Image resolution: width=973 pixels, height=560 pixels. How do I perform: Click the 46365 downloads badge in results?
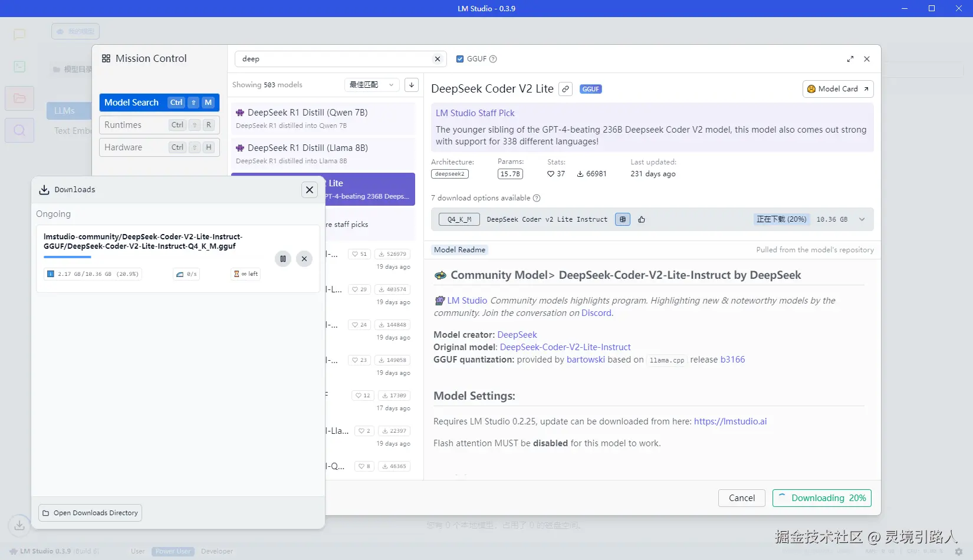pos(395,466)
